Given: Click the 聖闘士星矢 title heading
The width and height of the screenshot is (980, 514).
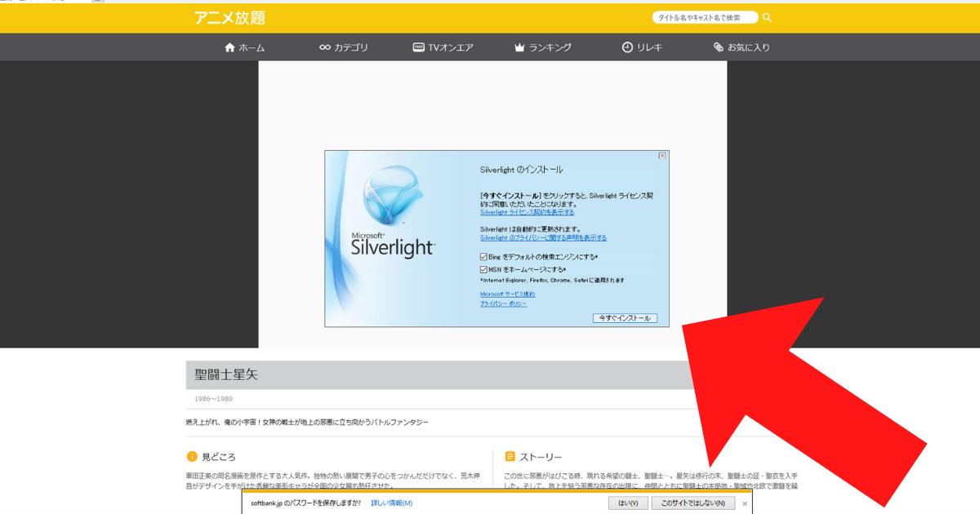Looking at the screenshot, I should (227, 374).
